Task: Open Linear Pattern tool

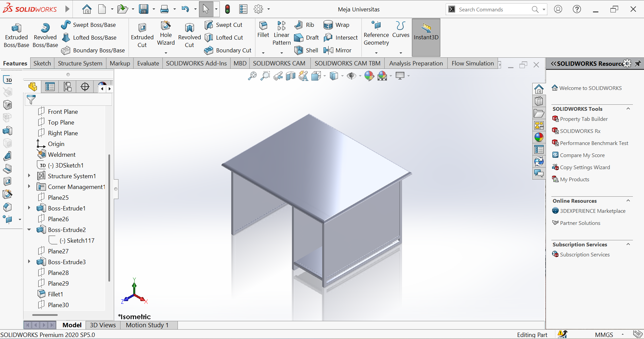Action: [282, 34]
